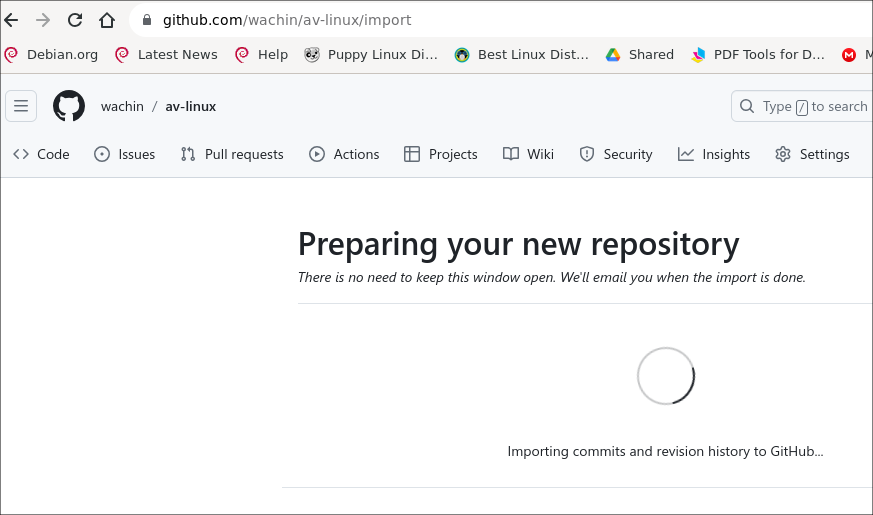Click the import progress spinner
Image resolution: width=873 pixels, height=515 pixels.
(666, 376)
